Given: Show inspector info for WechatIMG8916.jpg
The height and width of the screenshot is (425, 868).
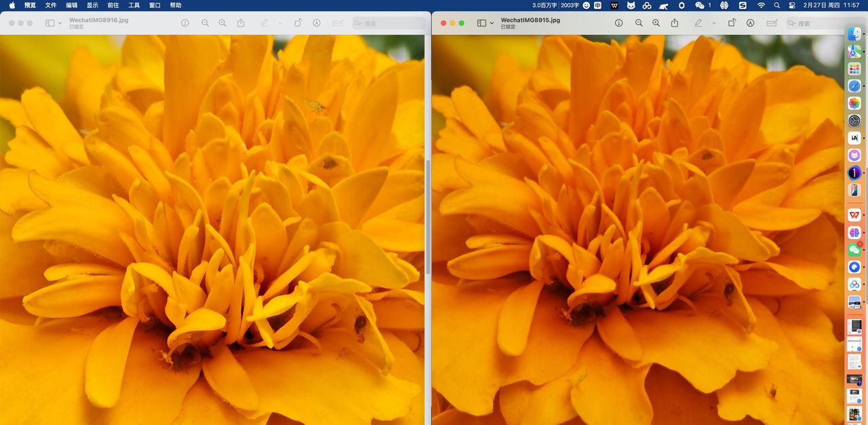Looking at the screenshot, I should (185, 23).
